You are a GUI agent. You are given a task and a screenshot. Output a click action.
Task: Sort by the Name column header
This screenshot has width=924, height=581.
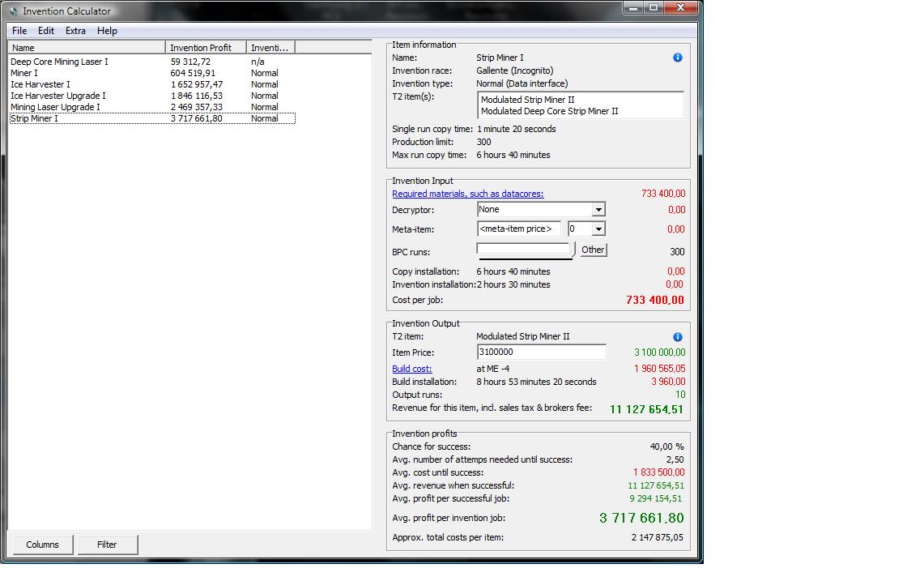click(87, 48)
